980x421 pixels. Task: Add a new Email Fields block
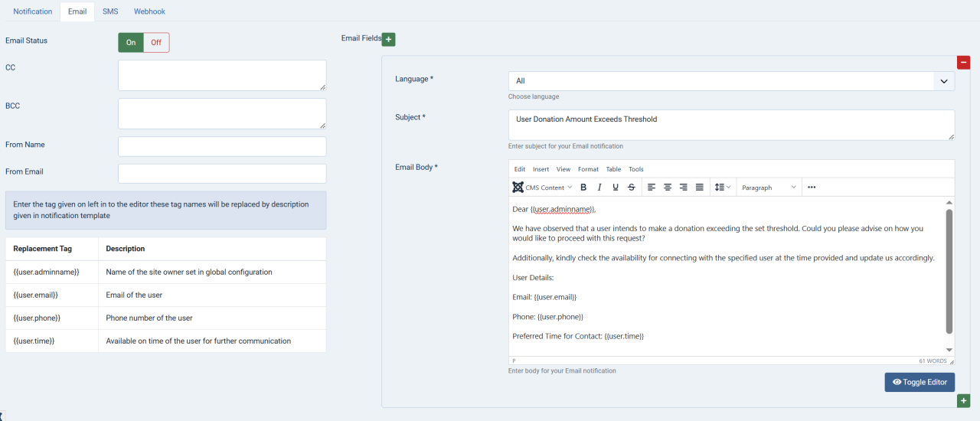[x=388, y=39]
